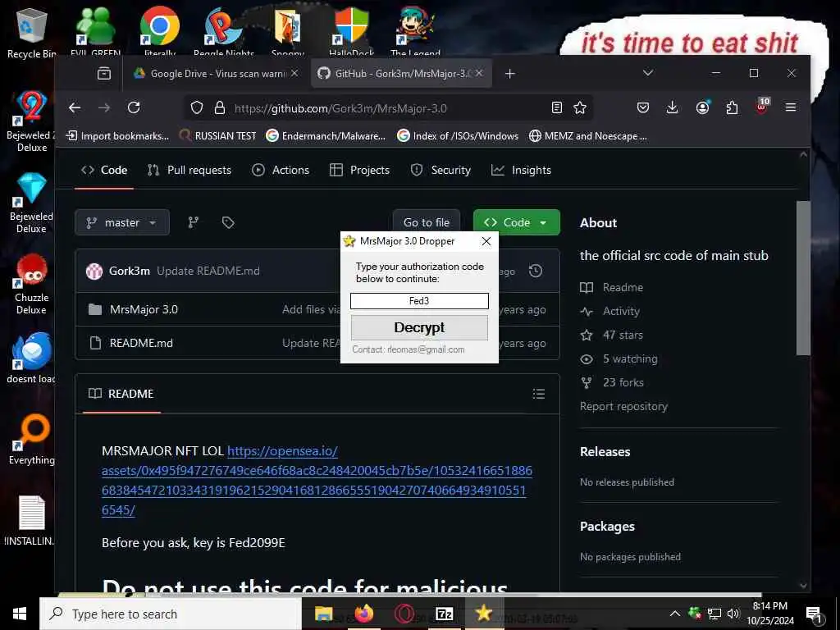Image resolution: width=840 pixels, height=630 pixels.
Task: Click the Go to file button
Action: click(x=427, y=222)
